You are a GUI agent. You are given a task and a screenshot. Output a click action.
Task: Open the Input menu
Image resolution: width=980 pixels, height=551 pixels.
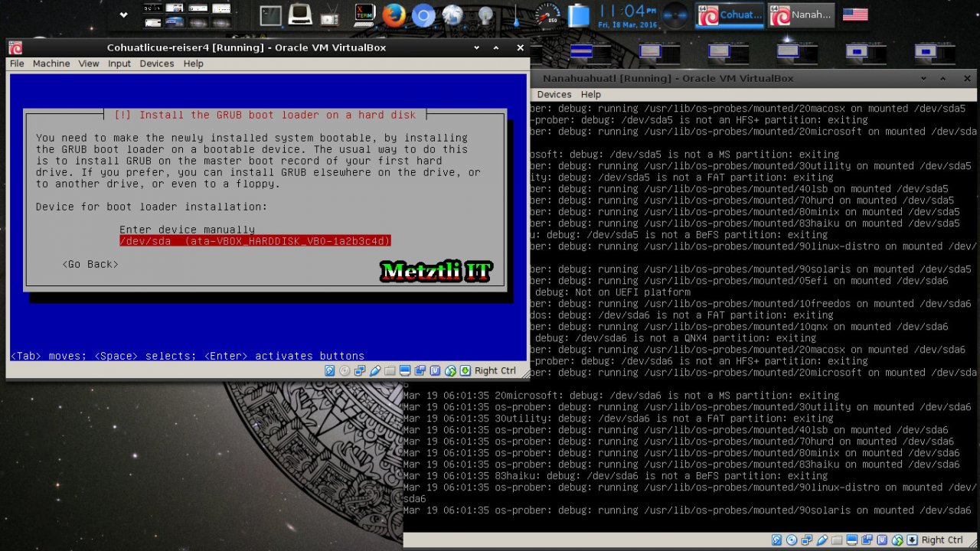119,64
